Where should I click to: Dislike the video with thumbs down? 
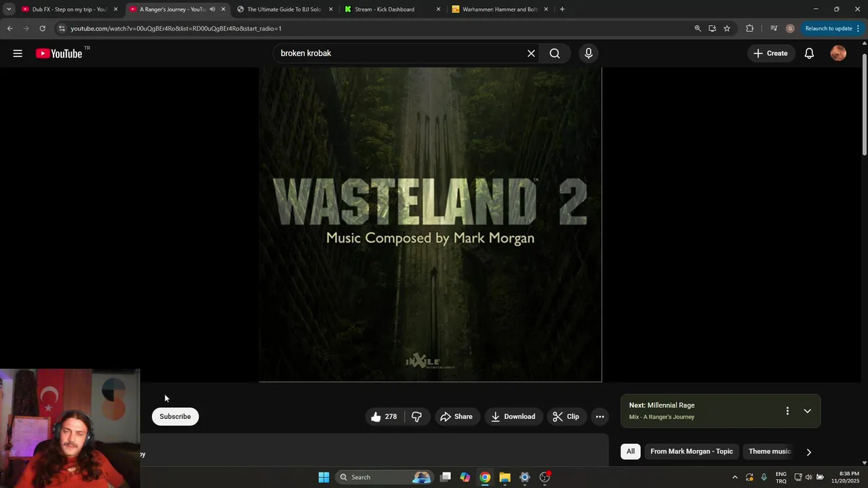pos(417,417)
